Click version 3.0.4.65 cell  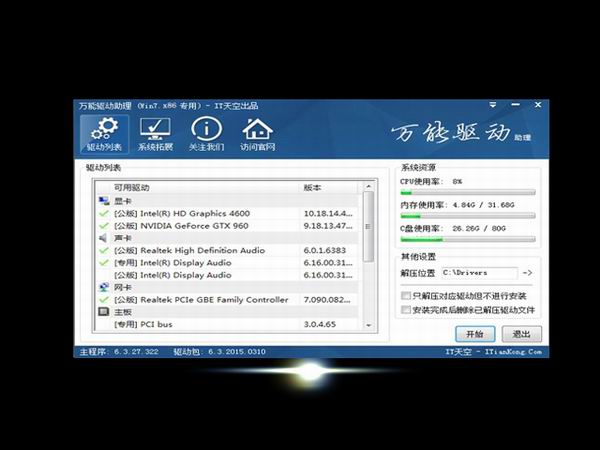[320, 324]
